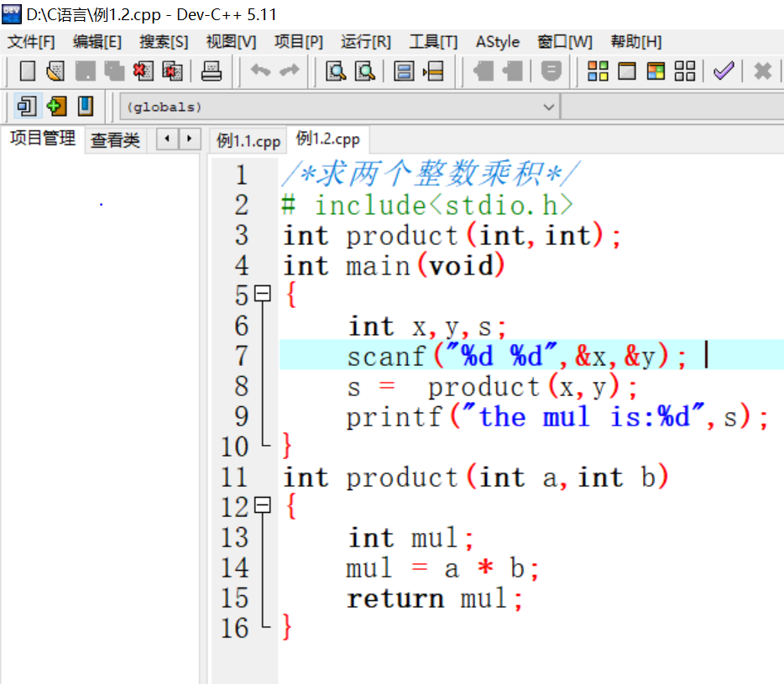Click the 'int main(void)' line

(x=394, y=265)
